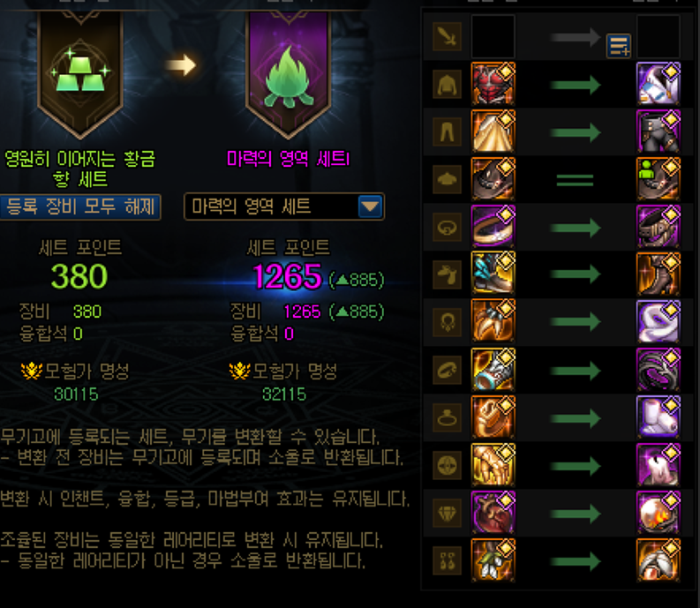Select the green flame set banner
This screenshot has height=608, width=700.
click(x=288, y=73)
